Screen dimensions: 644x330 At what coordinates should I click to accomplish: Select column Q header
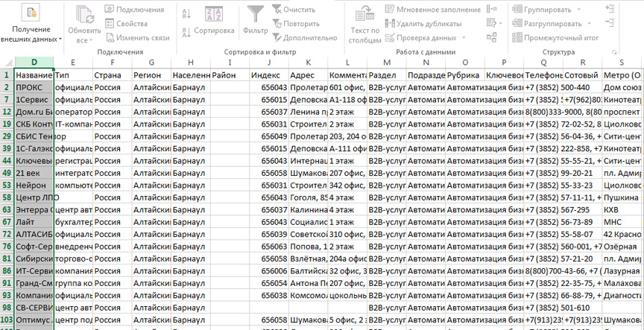(x=543, y=63)
